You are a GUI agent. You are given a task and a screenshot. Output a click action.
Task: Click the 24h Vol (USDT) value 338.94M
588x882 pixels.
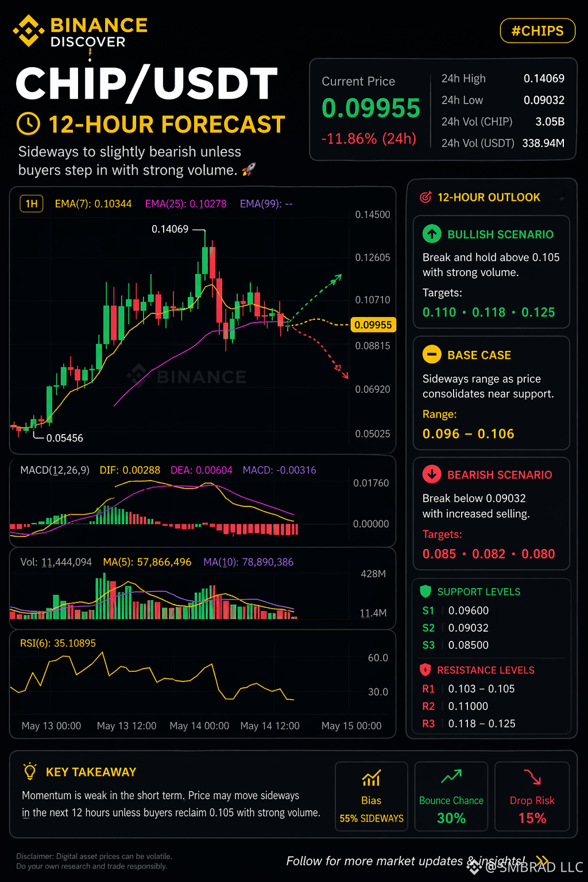(x=543, y=143)
